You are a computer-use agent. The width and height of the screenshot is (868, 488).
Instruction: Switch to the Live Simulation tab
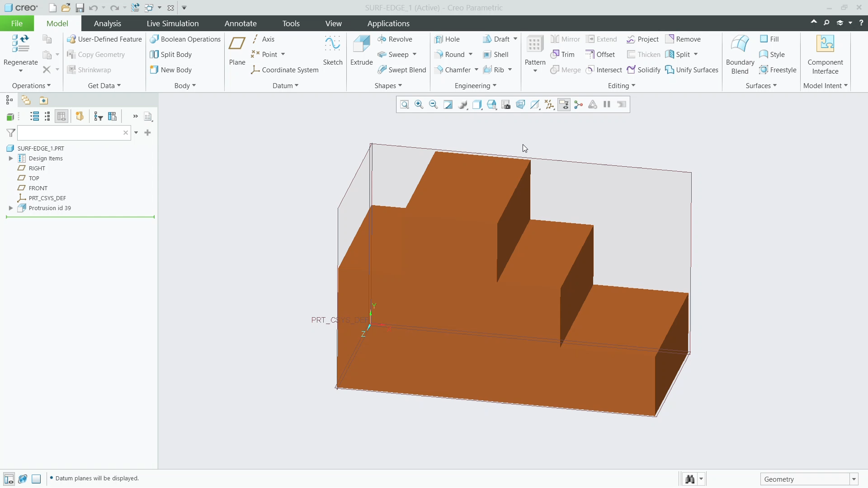[173, 23]
